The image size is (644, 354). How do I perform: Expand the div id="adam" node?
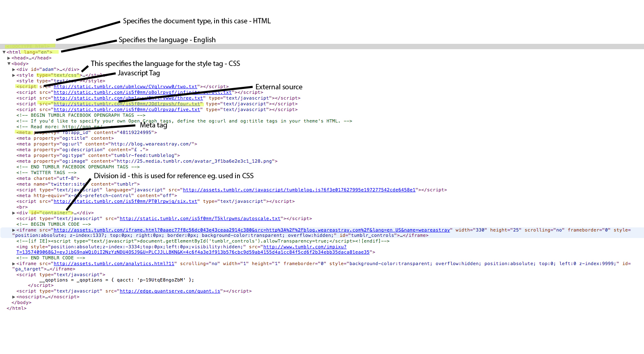pos(14,69)
